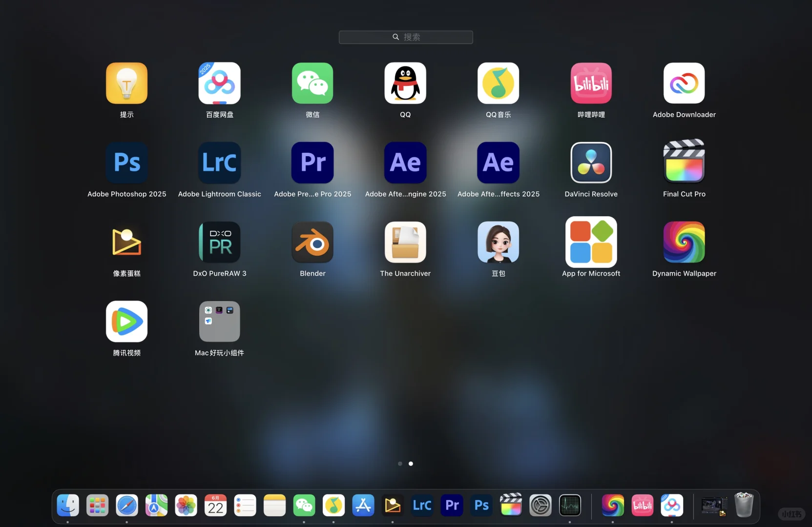Open Dynamic Wallpaper from the Dock
This screenshot has height=527, width=812.
(x=613, y=505)
